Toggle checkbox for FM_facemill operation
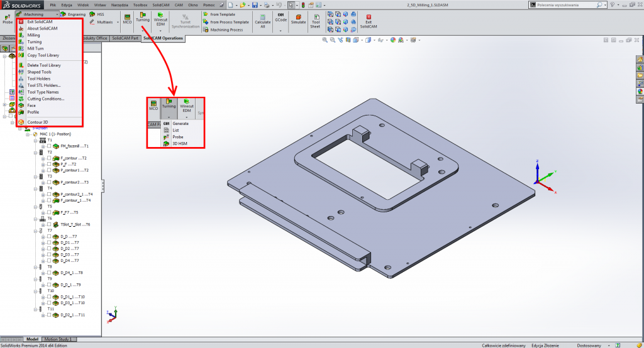This screenshot has width=644, height=348. point(49,146)
